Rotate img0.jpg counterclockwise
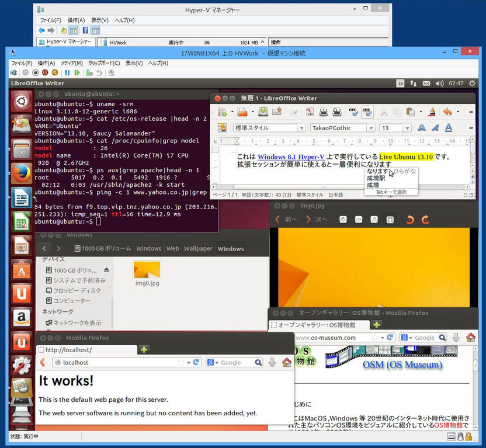 (410, 220)
